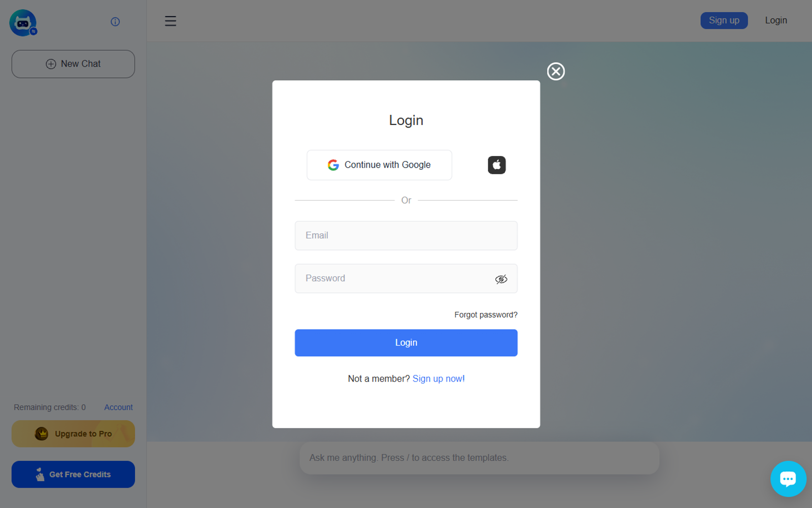
Task: Open the Account link in sidebar
Action: point(118,407)
